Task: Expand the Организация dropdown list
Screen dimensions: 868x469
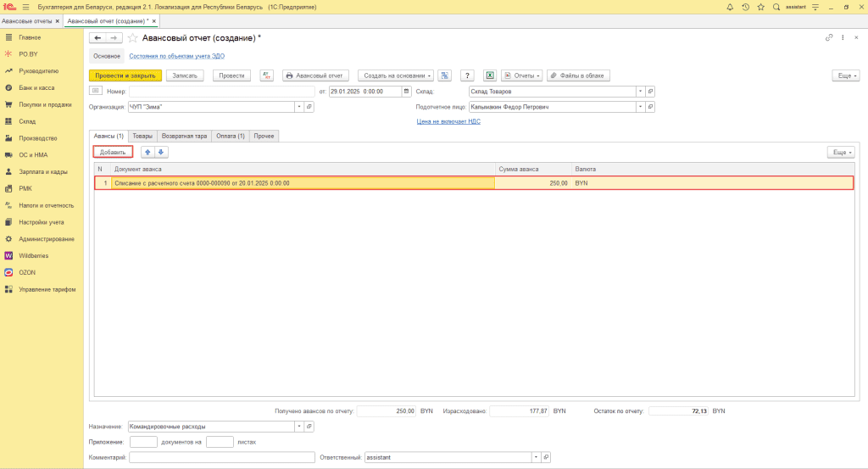Action: (298, 107)
